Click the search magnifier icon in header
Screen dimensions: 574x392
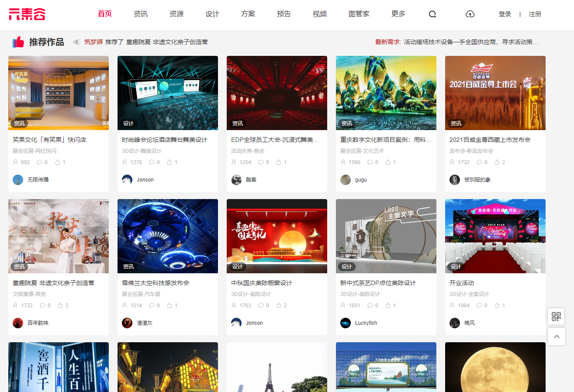(432, 14)
